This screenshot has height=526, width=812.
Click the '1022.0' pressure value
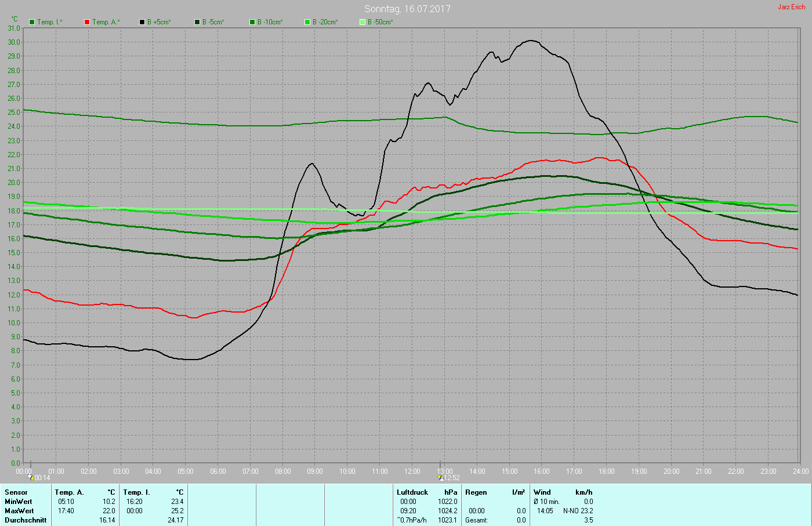pos(448,502)
